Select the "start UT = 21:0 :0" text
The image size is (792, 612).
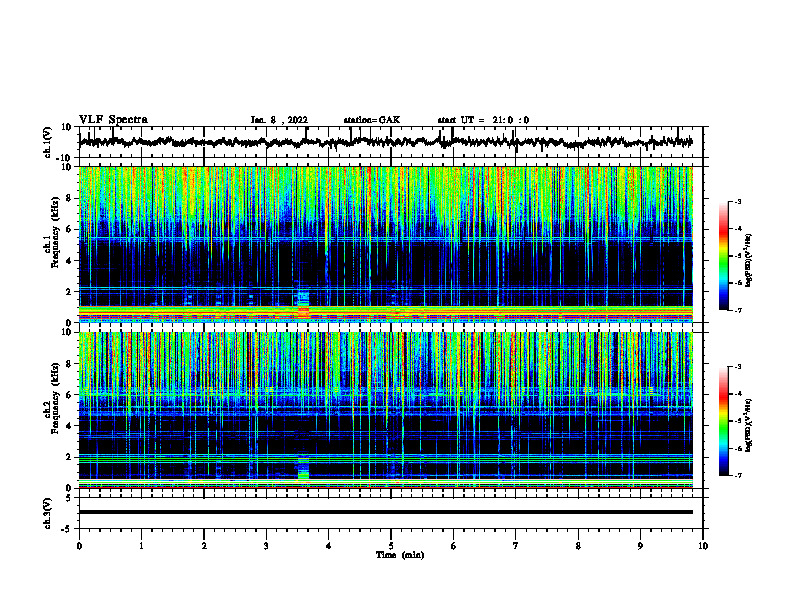point(483,120)
